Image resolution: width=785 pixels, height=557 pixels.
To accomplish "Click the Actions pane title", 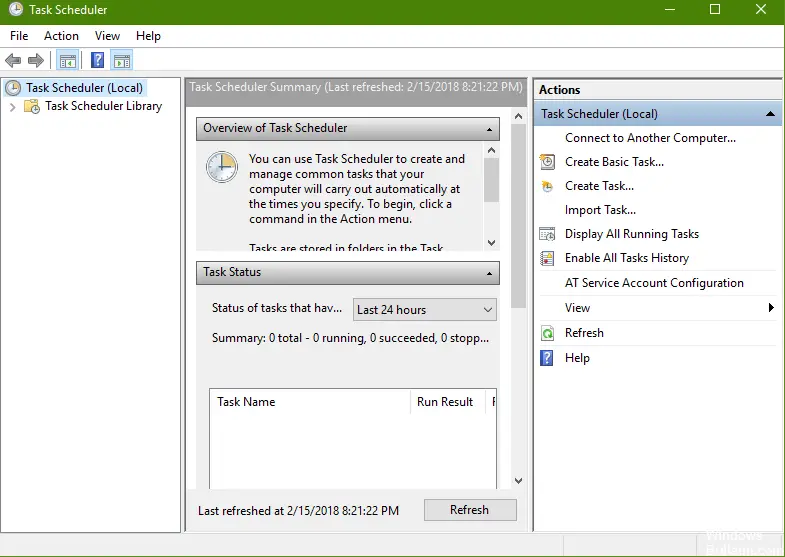I will [x=559, y=90].
